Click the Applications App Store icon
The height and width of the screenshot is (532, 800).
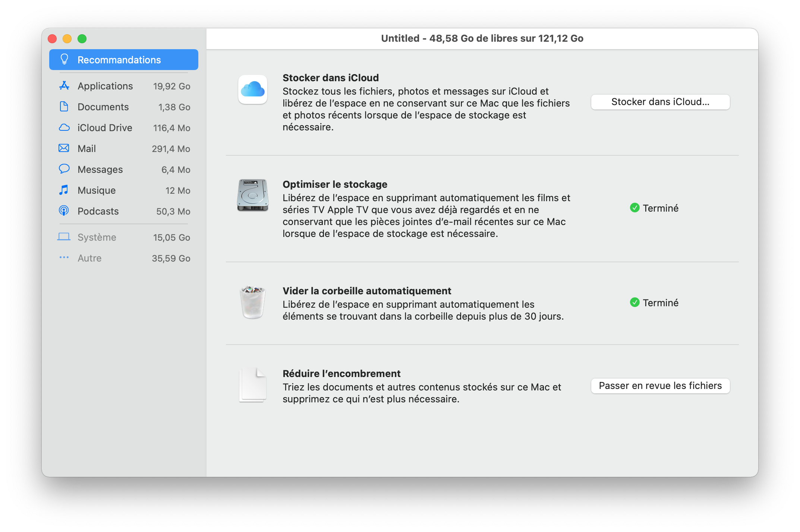click(64, 86)
